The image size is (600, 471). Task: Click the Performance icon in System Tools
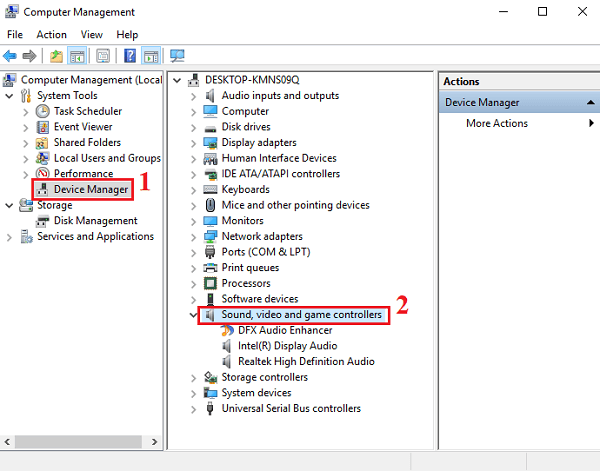[x=43, y=174]
